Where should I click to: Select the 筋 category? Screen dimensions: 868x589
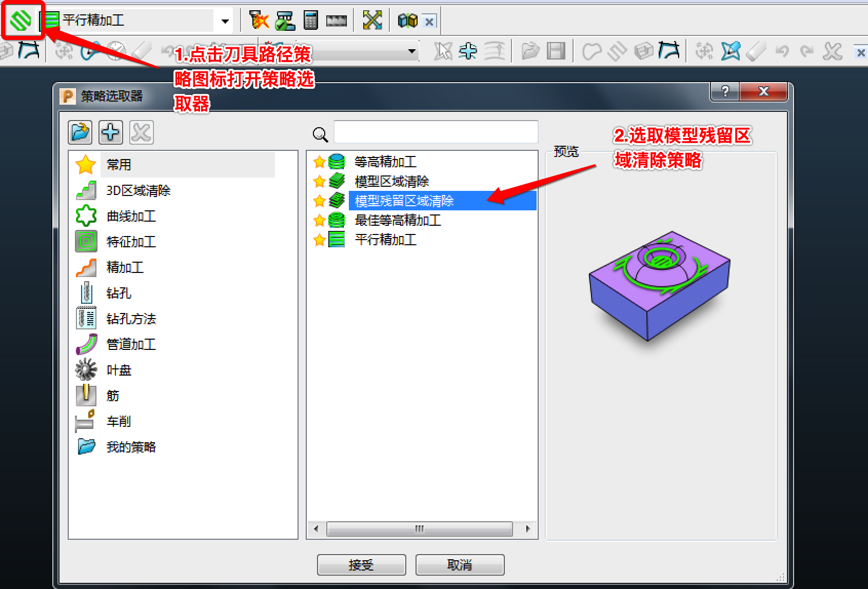pos(113,396)
